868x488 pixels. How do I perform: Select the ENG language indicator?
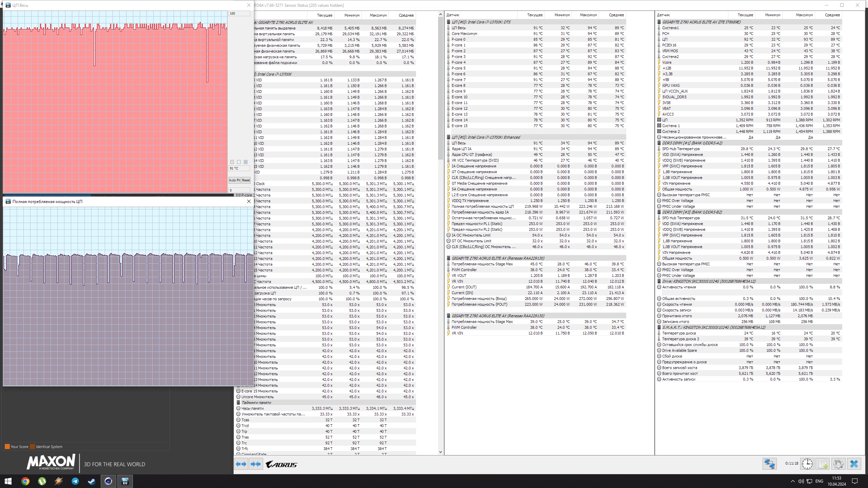(x=819, y=481)
